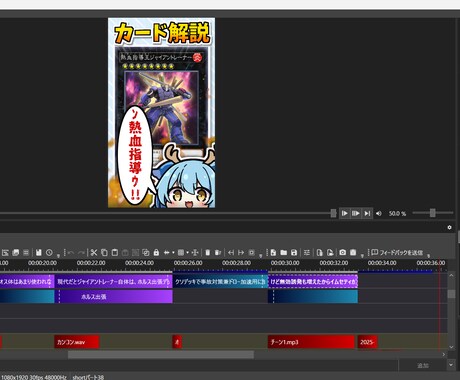
Task: Open dropdown arrow beside the grid icon
Action: click(x=187, y=253)
